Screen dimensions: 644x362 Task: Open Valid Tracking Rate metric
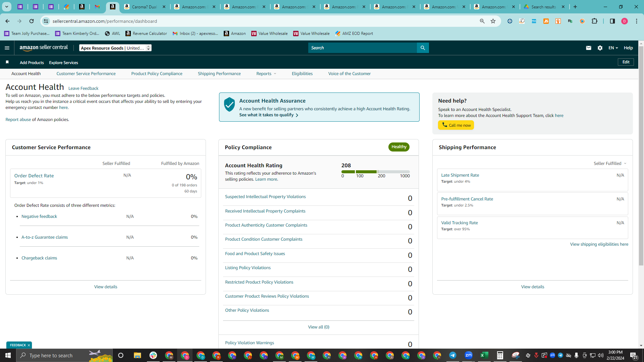[x=459, y=223]
